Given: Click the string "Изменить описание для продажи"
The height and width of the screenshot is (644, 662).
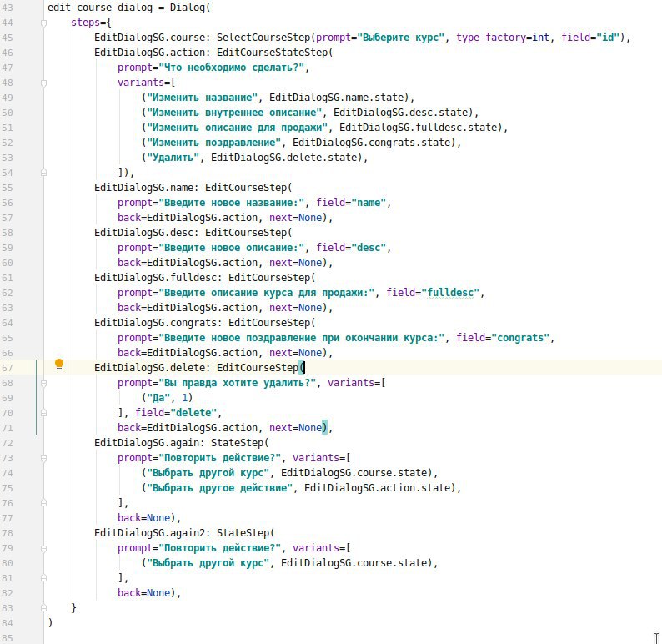Looking at the screenshot, I should point(237,128).
